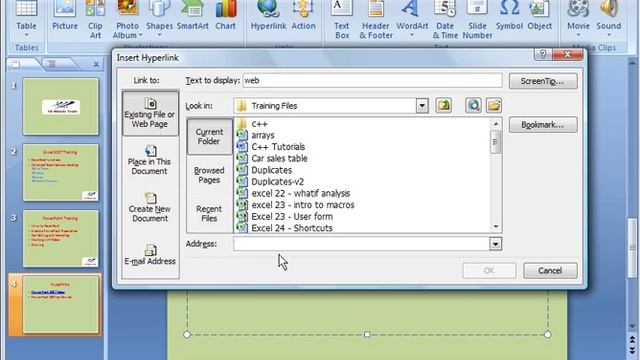Select Create New Document option
The image size is (640, 360).
point(150,208)
